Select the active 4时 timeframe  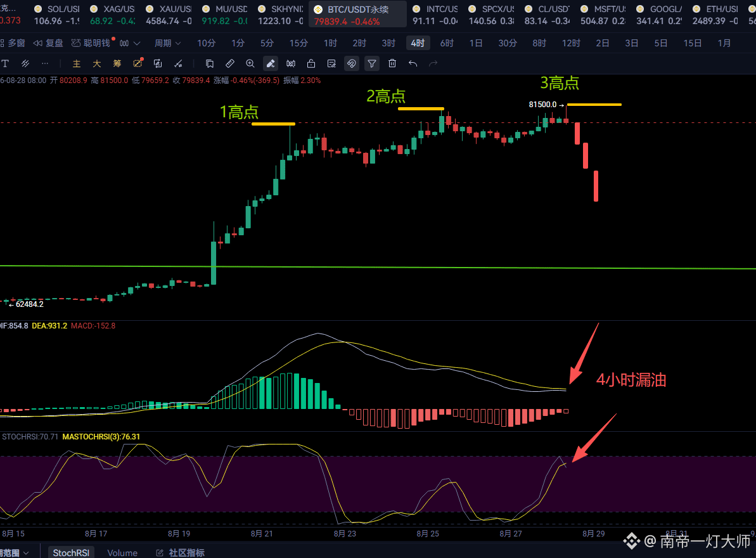coord(418,43)
